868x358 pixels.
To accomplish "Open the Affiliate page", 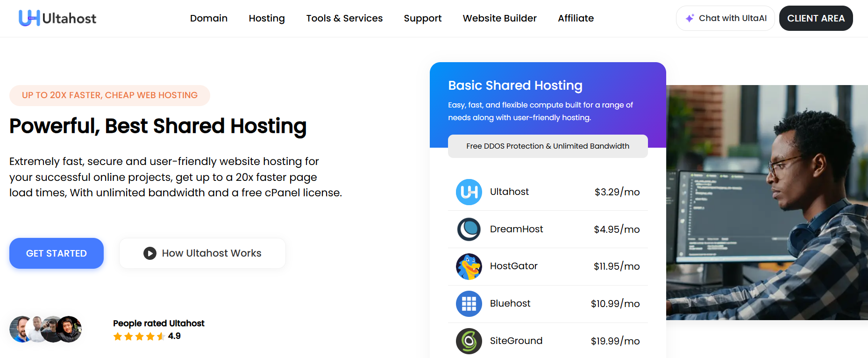I will pyautogui.click(x=576, y=18).
